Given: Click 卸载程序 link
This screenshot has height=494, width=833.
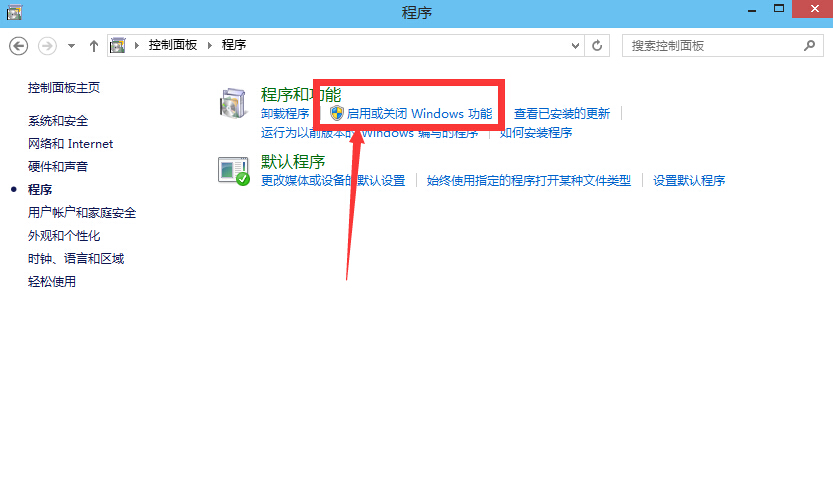Looking at the screenshot, I should point(285,114).
